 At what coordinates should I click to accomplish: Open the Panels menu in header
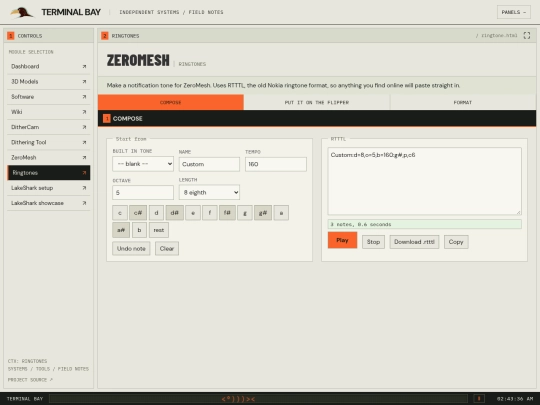point(513,12)
